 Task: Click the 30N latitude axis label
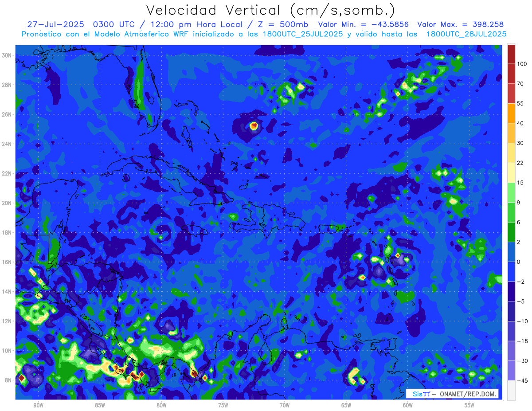click(8, 55)
